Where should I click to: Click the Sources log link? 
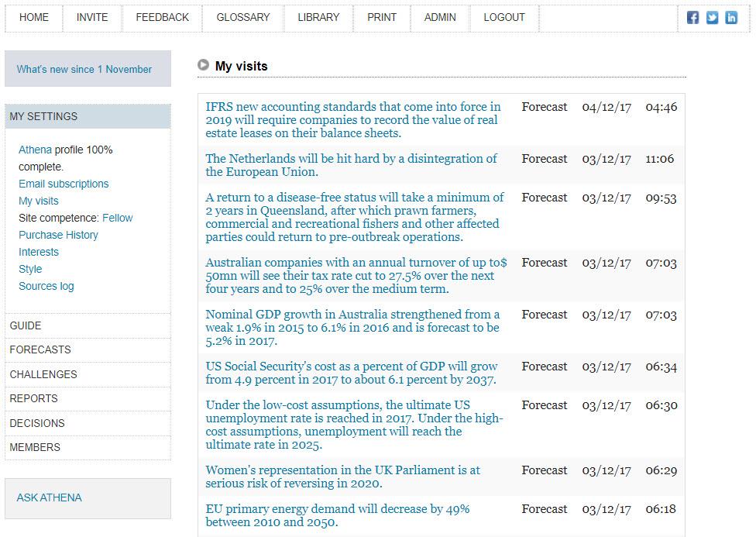pos(46,286)
